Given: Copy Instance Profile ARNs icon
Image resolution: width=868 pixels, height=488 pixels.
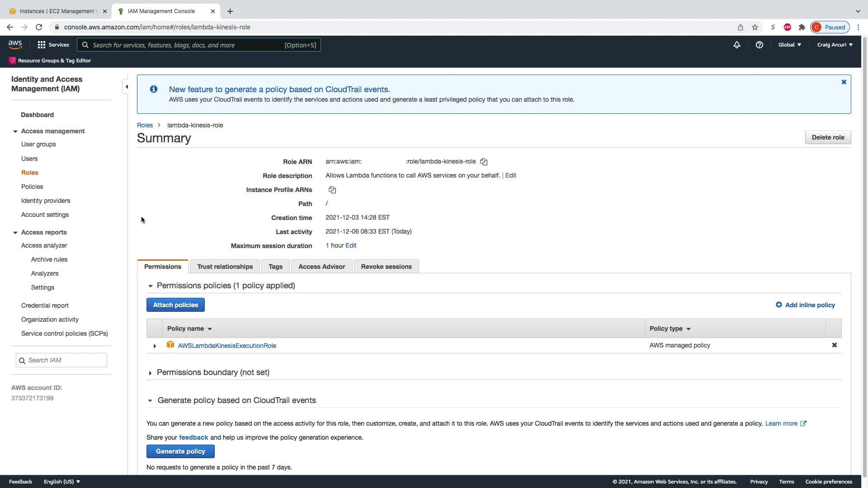Looking at the screenshot, I should [x=332, y=190].
